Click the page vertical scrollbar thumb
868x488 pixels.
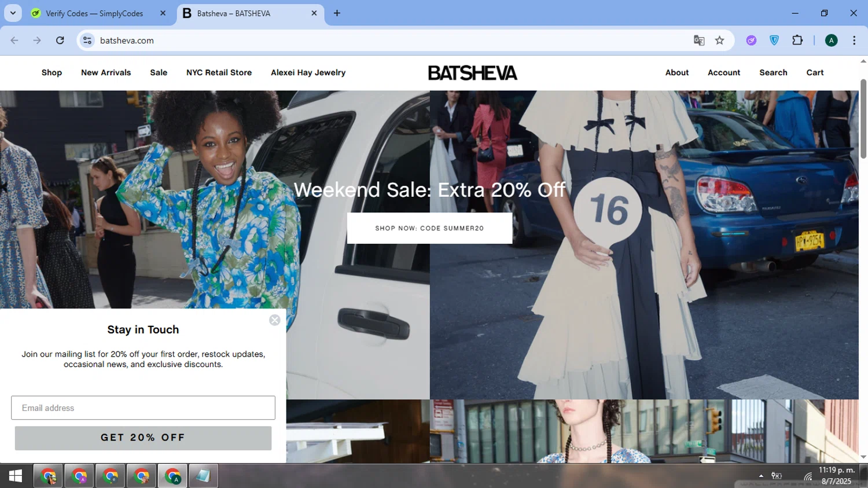pyautogui.click(x=863, y=119)
